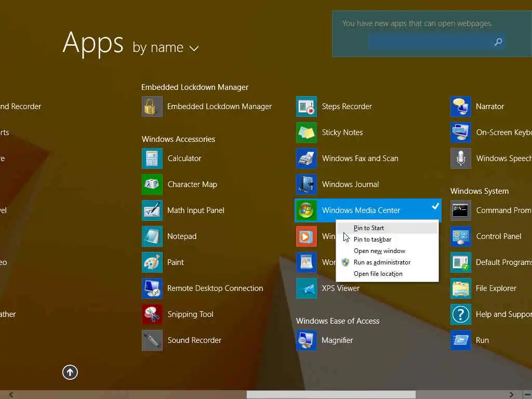Click the Windows Media Center icon
532x399 pixels.
[x=307, y=210]
